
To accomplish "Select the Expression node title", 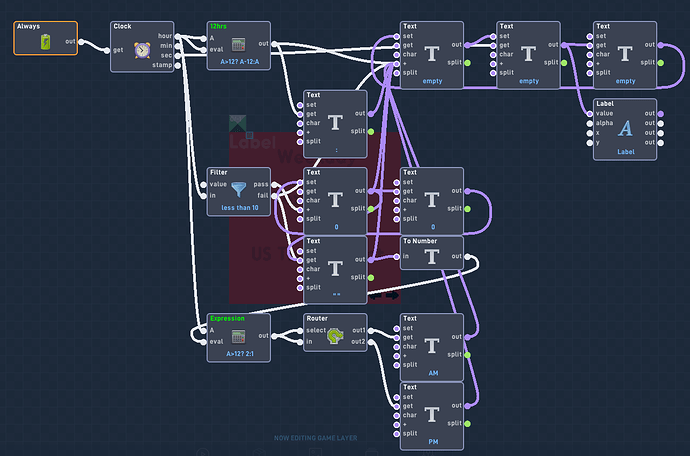I will [227, 318].
